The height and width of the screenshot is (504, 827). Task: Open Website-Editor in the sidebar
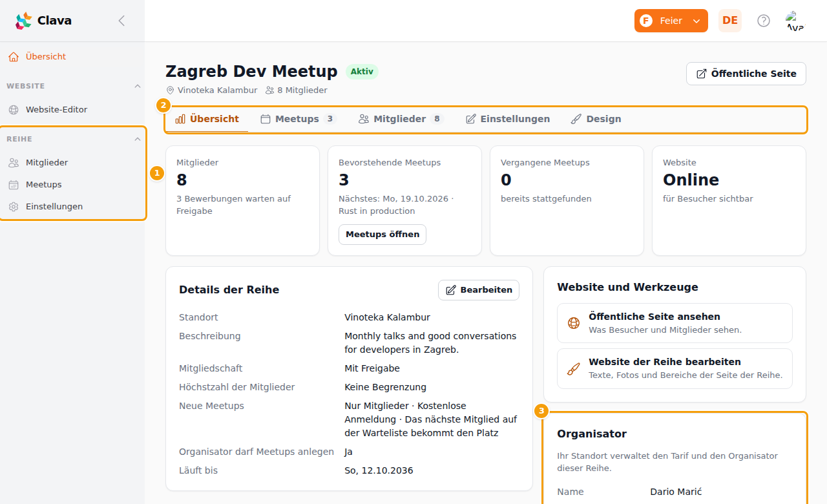coord(72,110)
